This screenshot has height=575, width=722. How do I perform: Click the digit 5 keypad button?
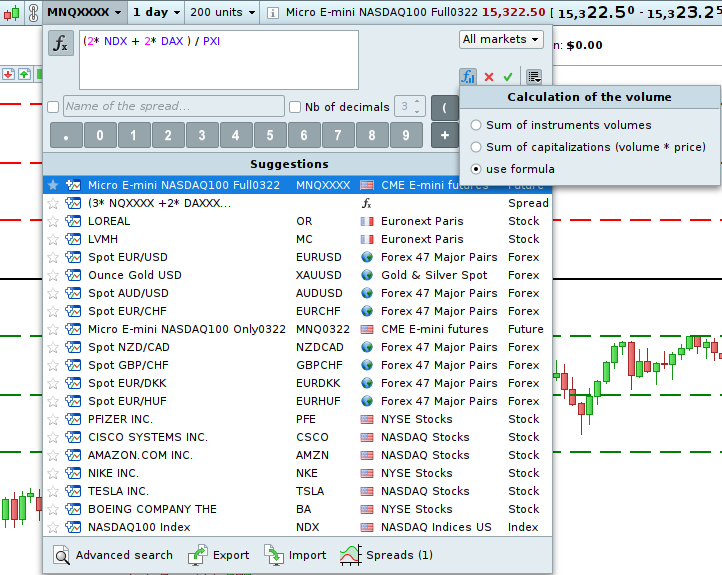point(270,135)
